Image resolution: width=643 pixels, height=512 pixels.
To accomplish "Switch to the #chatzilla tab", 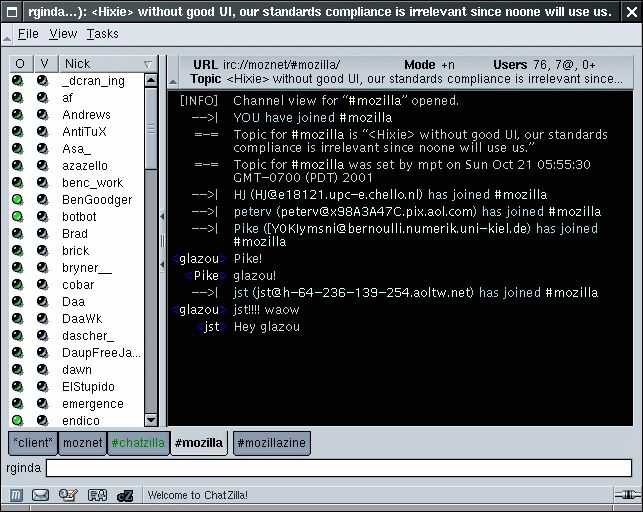I will click(x=138, y=443).
